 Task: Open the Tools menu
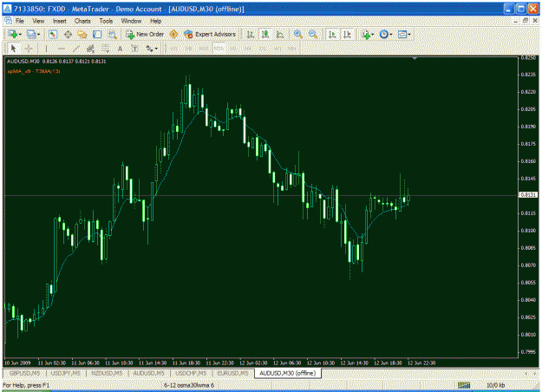click(106, 21)
